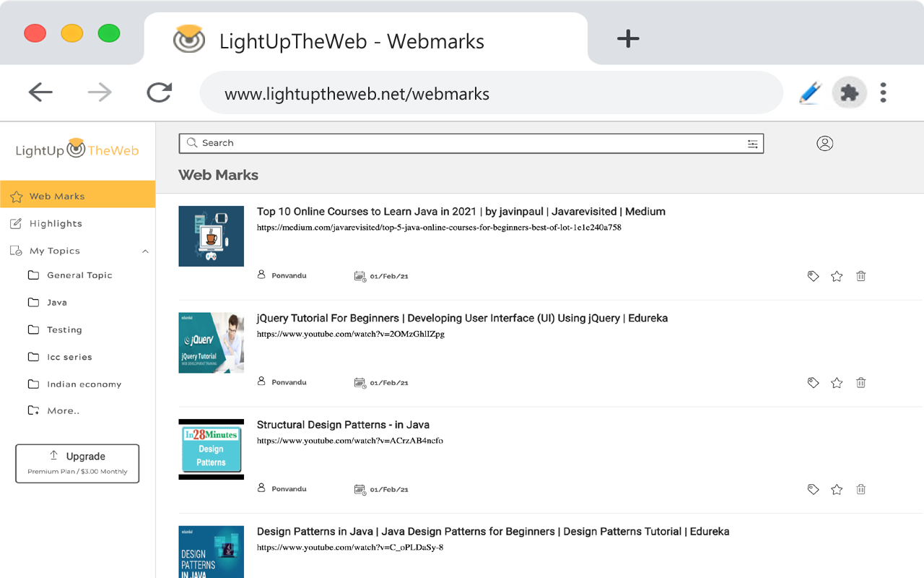Click the Ponvandu user icon on Java Courses row
The image size is (924, 578).
click(x=261, y=275)
